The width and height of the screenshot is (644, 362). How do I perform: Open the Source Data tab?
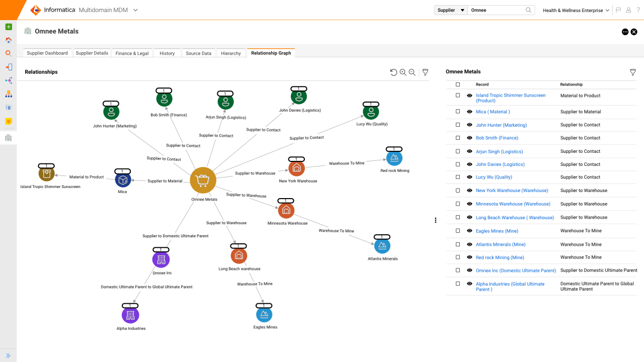(198, 53)
